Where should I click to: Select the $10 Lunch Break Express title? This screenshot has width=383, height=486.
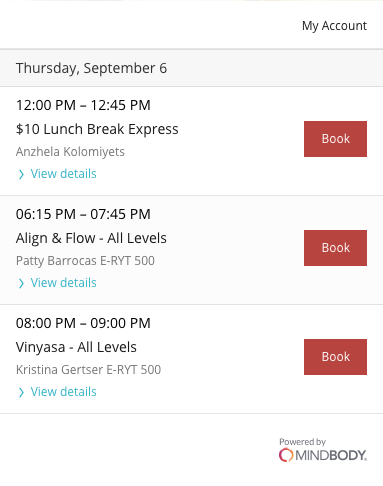click(x=97, y=129)
